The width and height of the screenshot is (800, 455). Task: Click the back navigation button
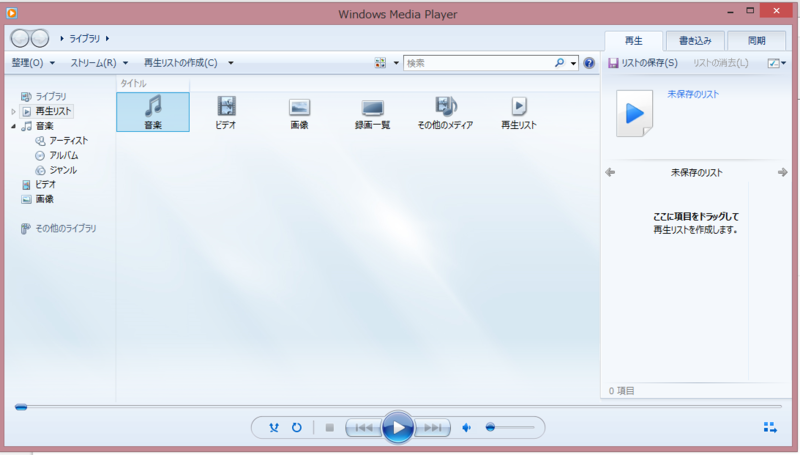[x=20, y=38]
